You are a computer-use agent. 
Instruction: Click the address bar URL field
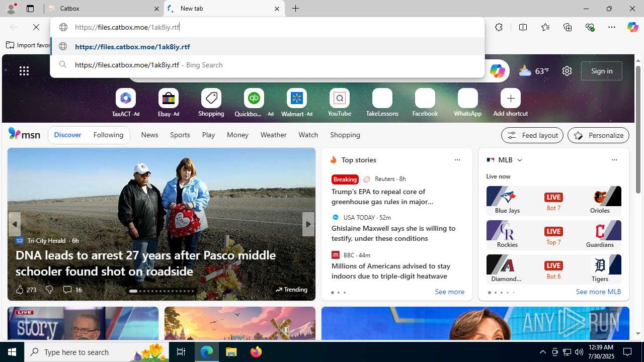pos(267,27)
